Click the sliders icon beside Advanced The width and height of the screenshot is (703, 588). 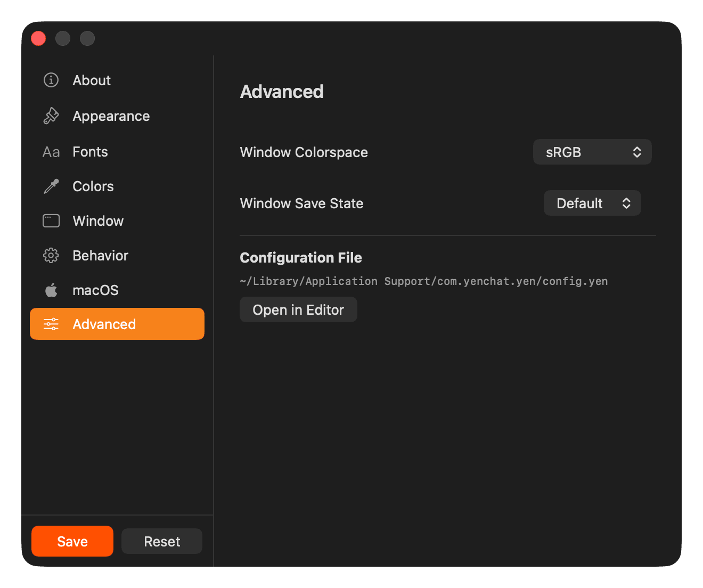tap(51, 324)
